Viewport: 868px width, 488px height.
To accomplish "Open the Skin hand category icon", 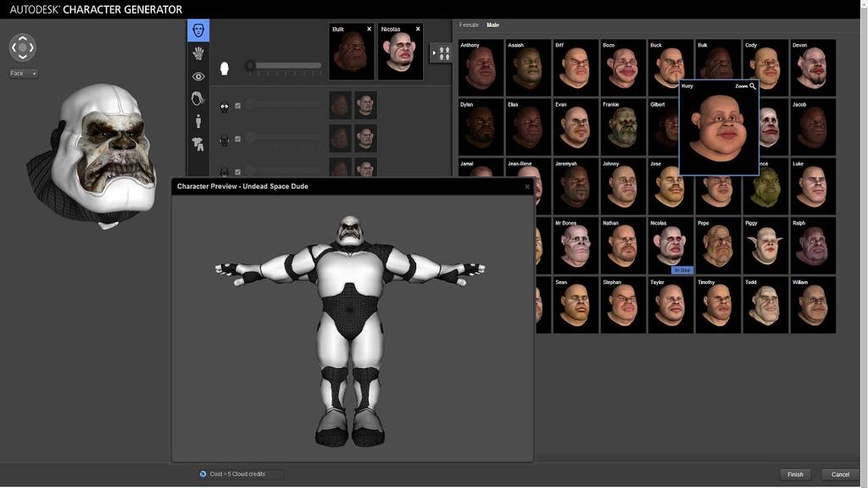I will click(x=198, y=53).
